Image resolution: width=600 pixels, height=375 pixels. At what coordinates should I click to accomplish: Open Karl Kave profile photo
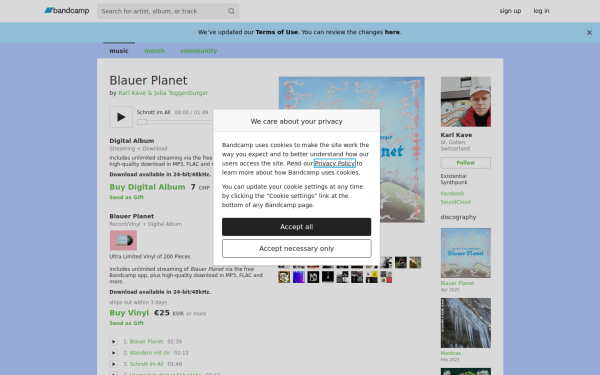pos(466,102)
